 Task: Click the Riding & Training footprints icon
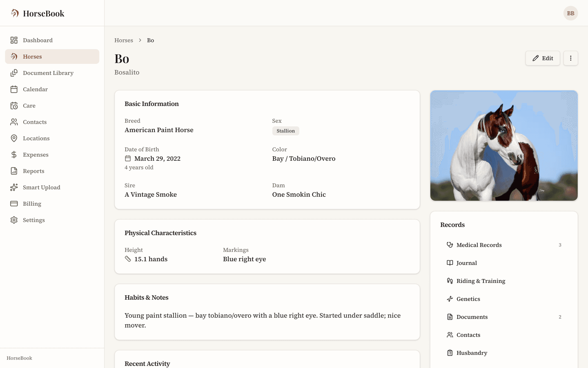450,281
